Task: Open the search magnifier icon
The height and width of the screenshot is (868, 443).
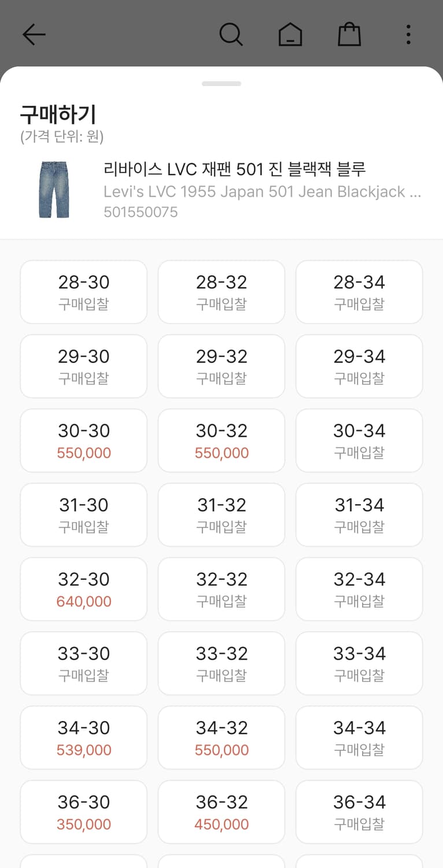Action: coord(231,35)
